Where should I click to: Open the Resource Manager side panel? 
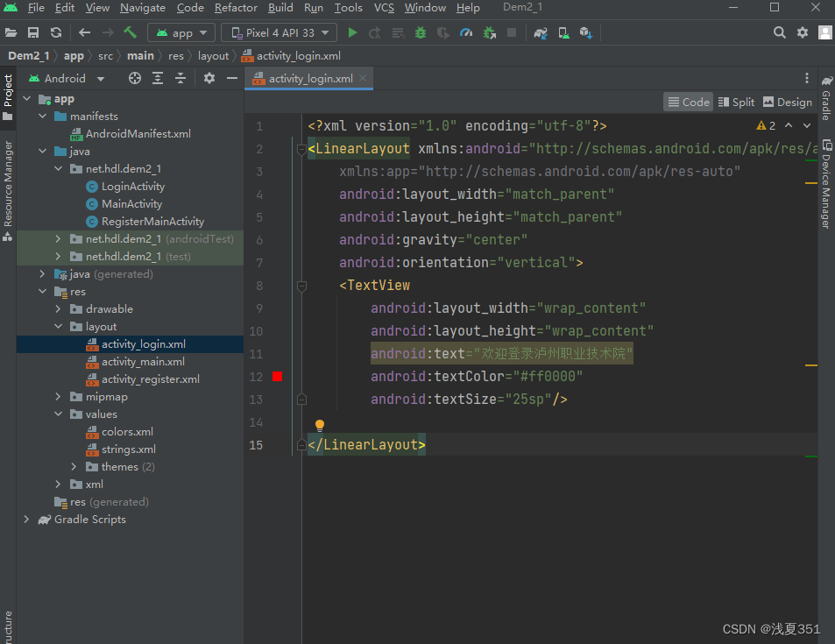click(8, 184)
